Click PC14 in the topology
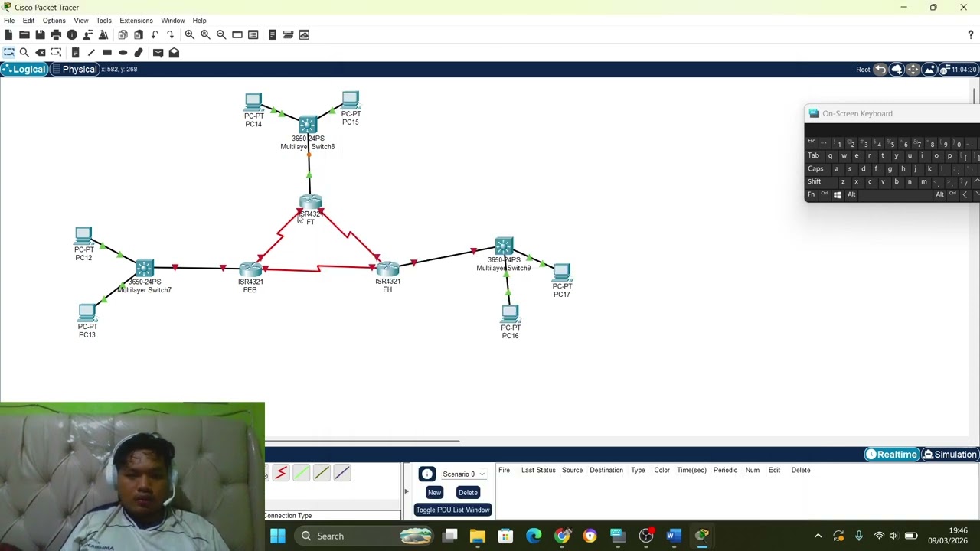This screenshot has height=551, width=980. 253,103
